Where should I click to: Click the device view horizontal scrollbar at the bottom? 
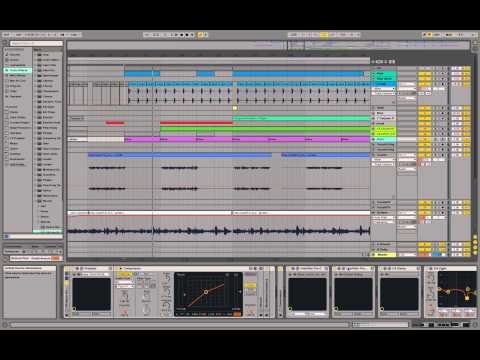coord(180,324)
